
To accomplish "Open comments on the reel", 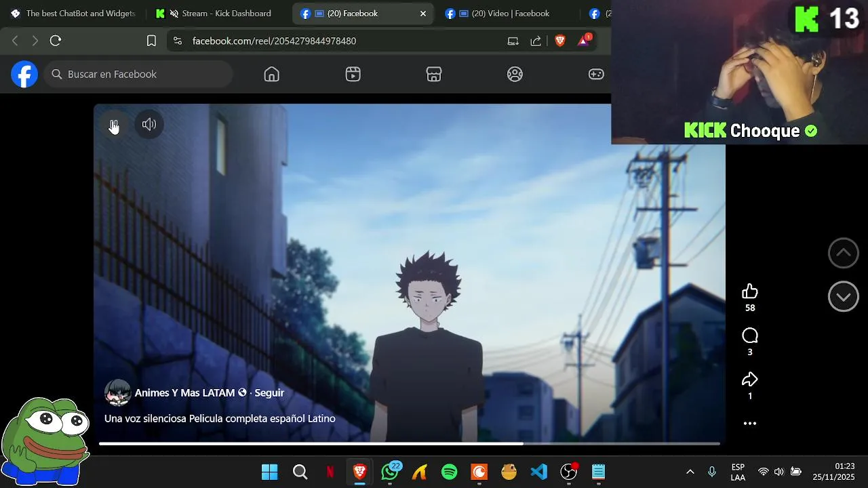I will pos(749,335).
